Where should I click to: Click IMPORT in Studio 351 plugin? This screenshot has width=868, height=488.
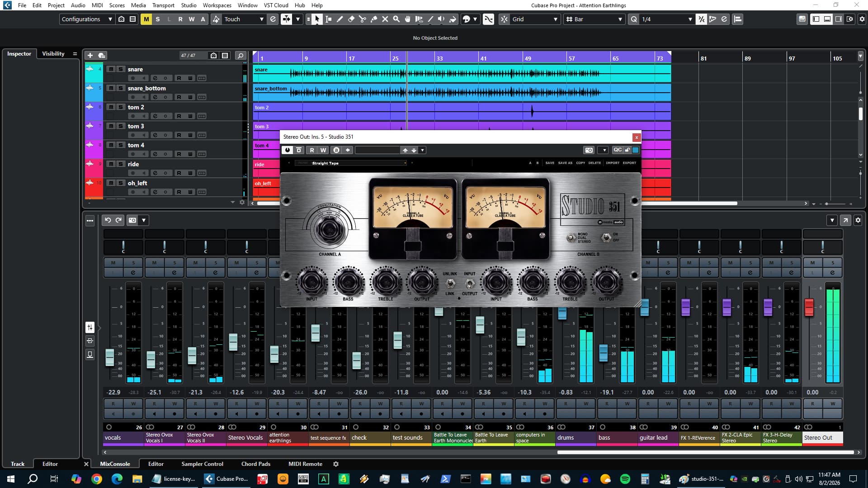click(613, 163)
